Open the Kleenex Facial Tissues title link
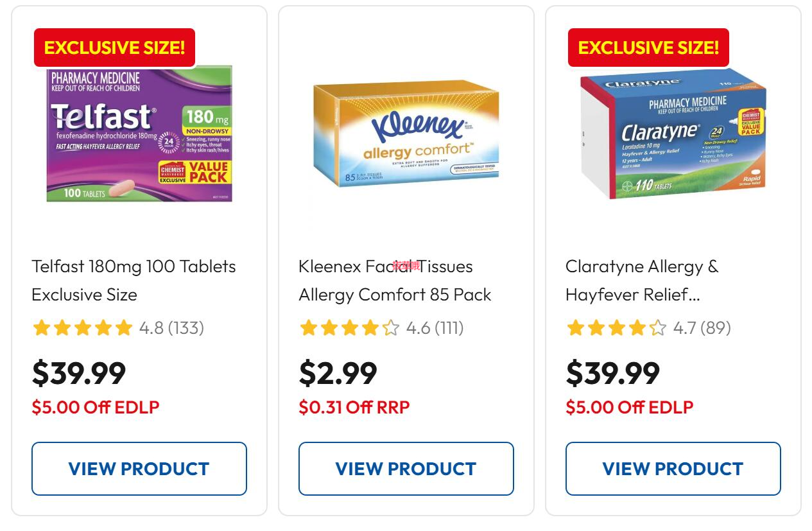The image size is (812, 531). [395, 280]
